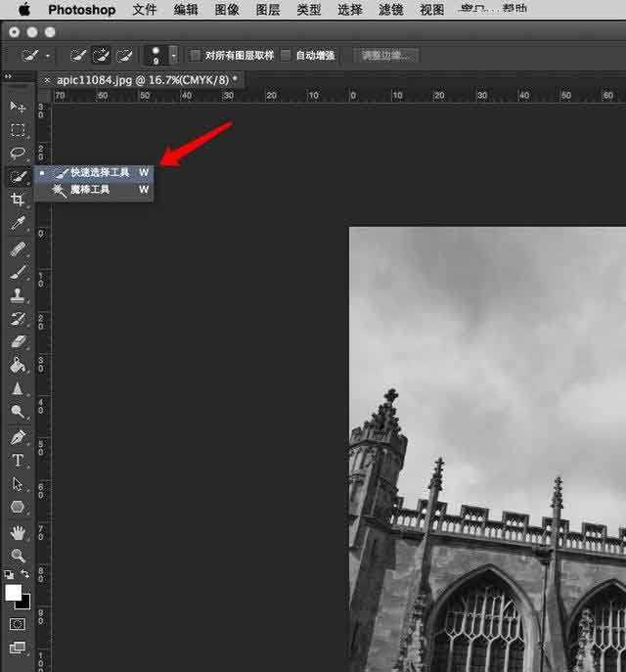Screen dimensions: 626x672
Task: Select the Pen tool
Action: [17, 436]
